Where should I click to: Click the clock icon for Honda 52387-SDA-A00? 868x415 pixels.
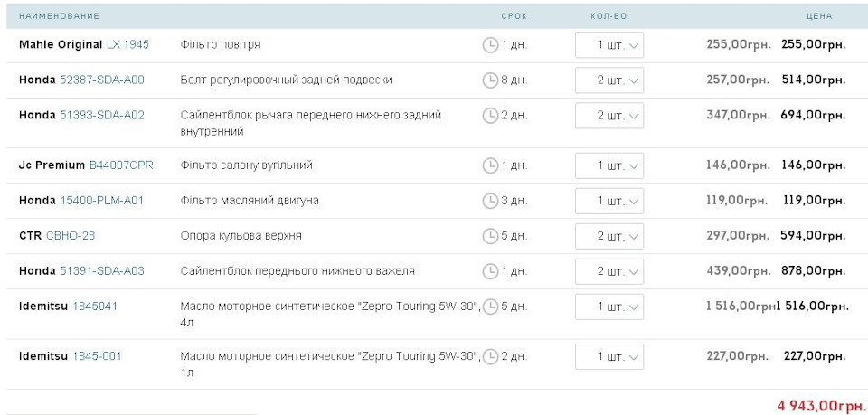click(490, 80)
